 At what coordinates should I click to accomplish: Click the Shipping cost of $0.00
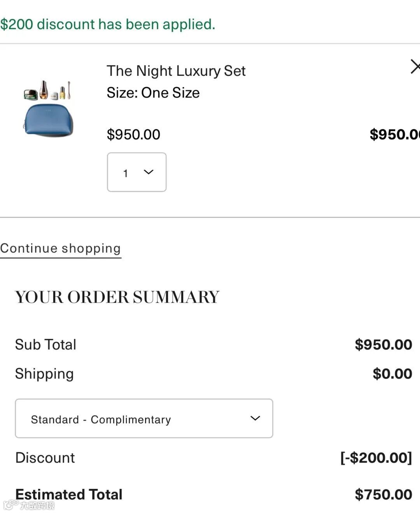click(392, 374)
